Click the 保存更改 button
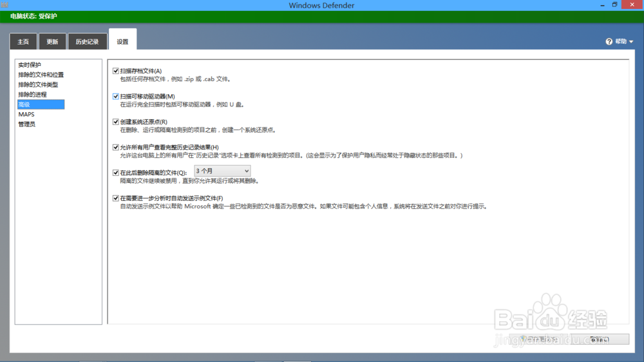The width and height of the screenshot is (644, 362). pyautogui.click(x=539, y=339)
